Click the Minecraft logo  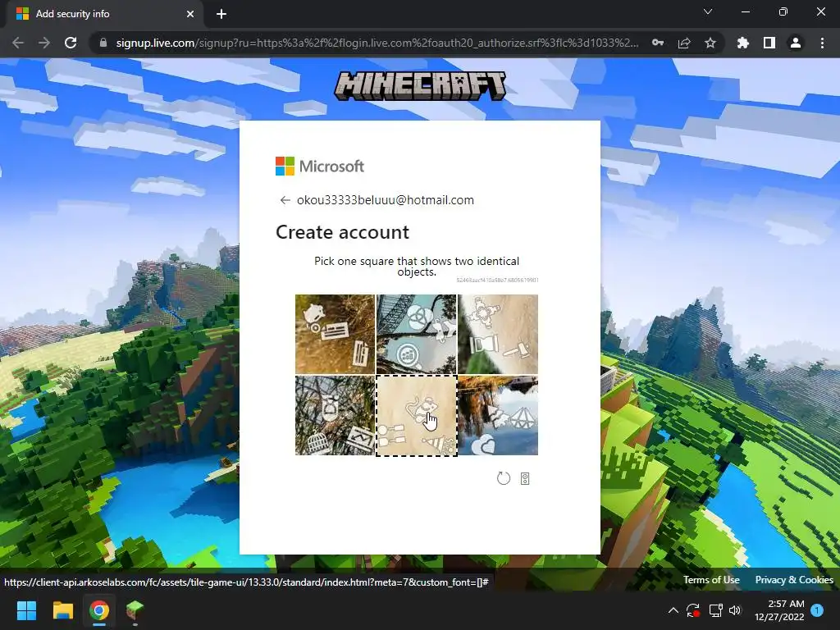[x=420, y=86]
